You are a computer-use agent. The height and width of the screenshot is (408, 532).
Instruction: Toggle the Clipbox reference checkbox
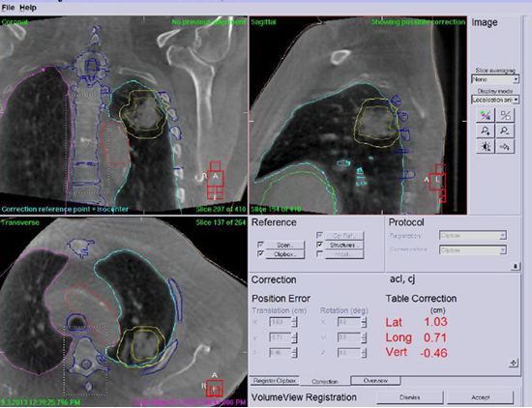coord(260,253)
